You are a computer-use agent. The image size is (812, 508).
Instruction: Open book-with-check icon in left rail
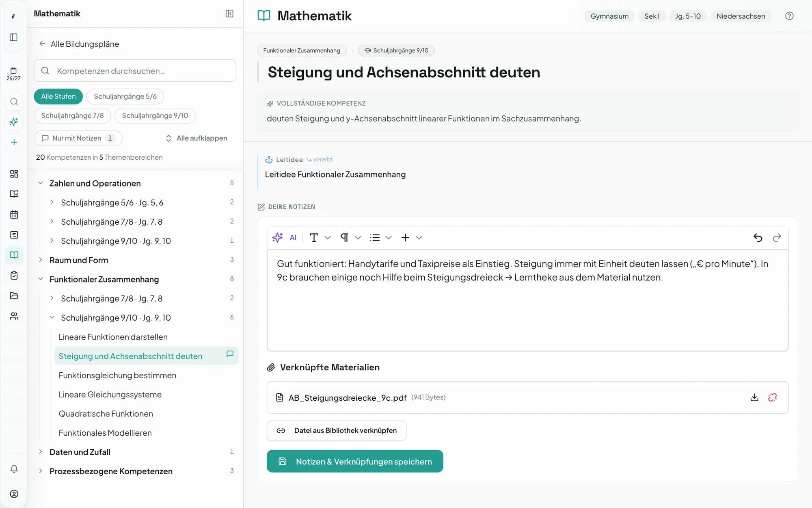point(14,194)
